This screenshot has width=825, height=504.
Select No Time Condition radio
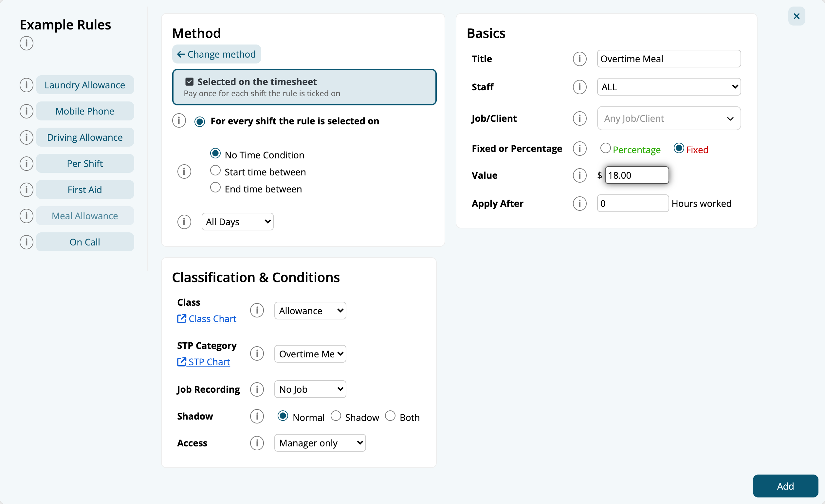click(215, 153)
